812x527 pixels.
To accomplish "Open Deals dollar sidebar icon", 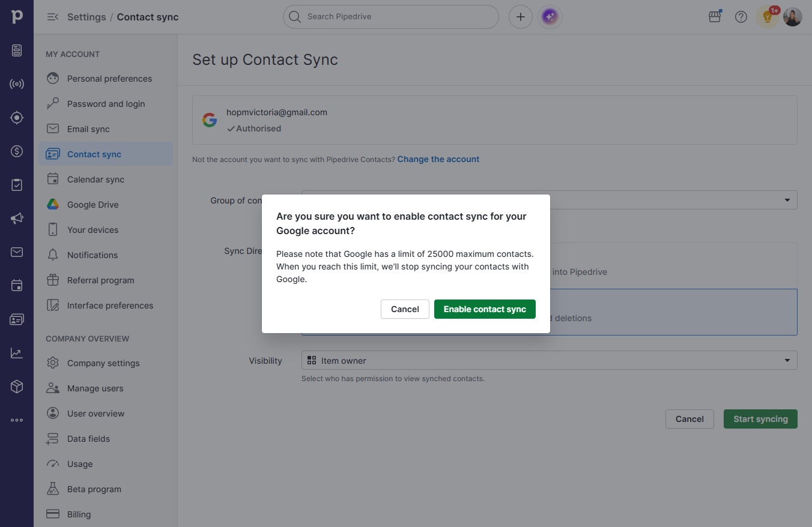I will pyautogui.click(x=17, y=151).
